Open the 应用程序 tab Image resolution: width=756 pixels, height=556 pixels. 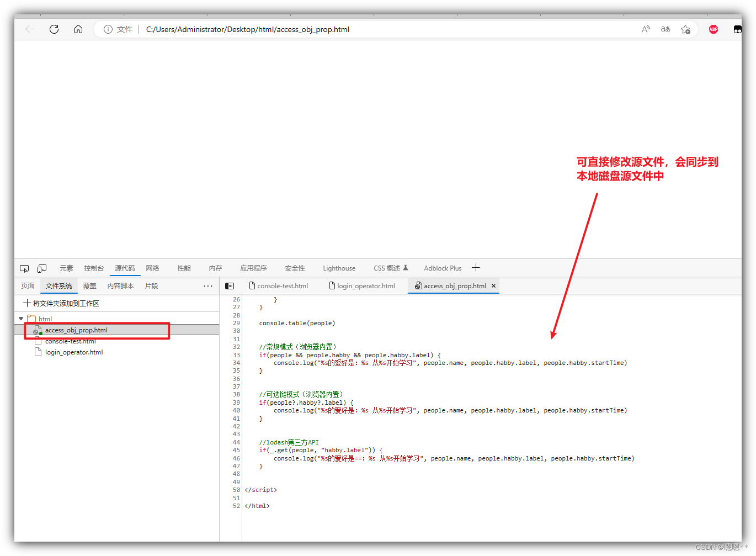click(x=253, y=268)
